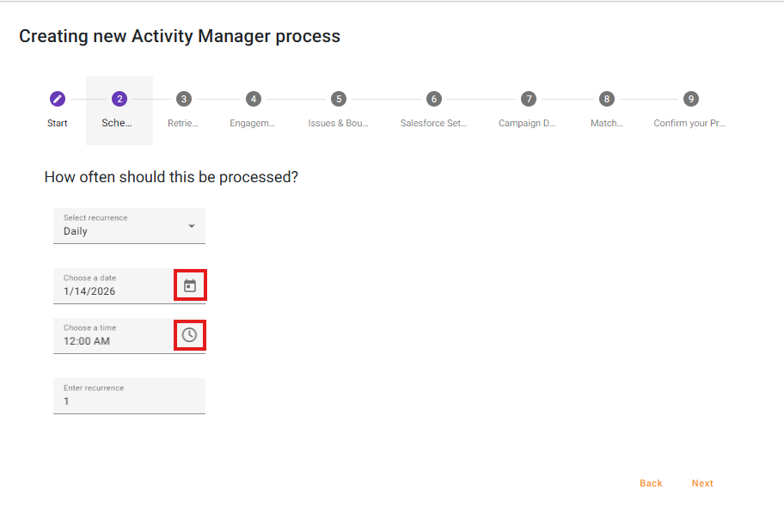
Task: Select the step 7 circle icon
Action: [528, 99]
